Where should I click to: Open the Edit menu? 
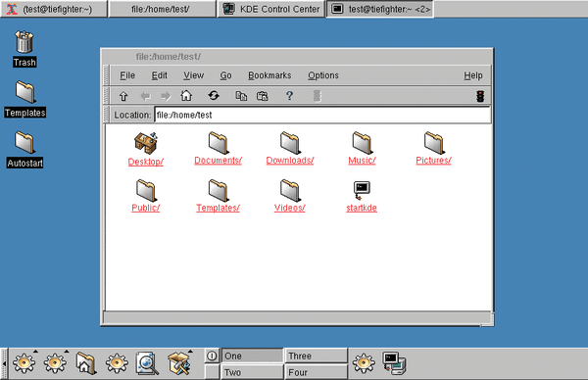(x=160, y=75)
